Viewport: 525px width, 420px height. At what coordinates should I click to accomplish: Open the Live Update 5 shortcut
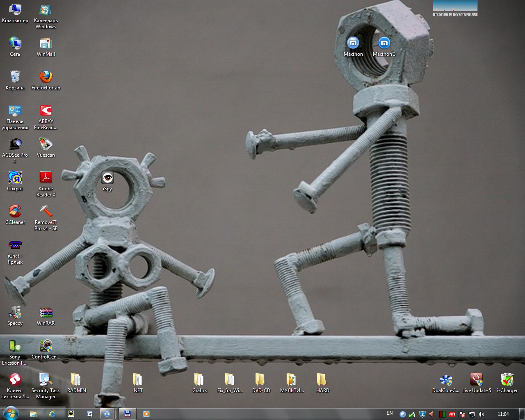coord(476,380)
